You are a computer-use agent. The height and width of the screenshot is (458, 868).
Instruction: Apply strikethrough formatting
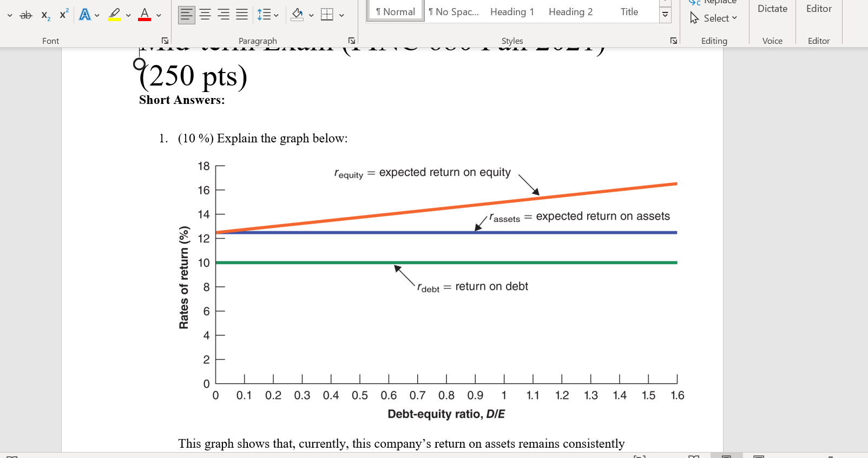[x=26, y=15]
